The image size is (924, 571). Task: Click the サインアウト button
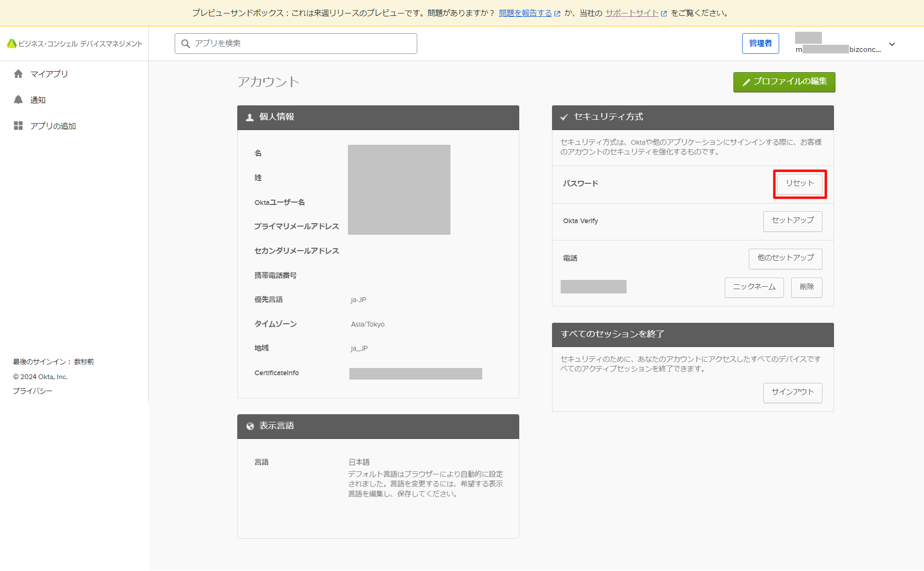pyautogui.click(x=792, y=393)
